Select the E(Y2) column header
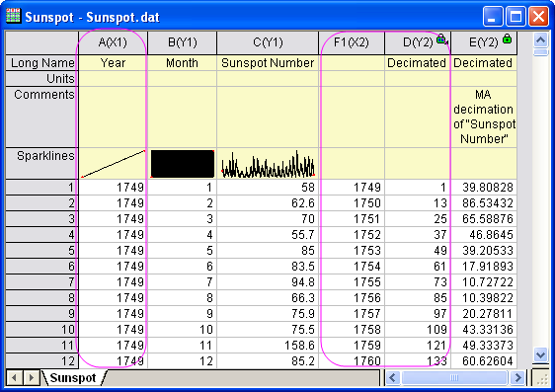The image size is (555, 392). pos(484,42)
